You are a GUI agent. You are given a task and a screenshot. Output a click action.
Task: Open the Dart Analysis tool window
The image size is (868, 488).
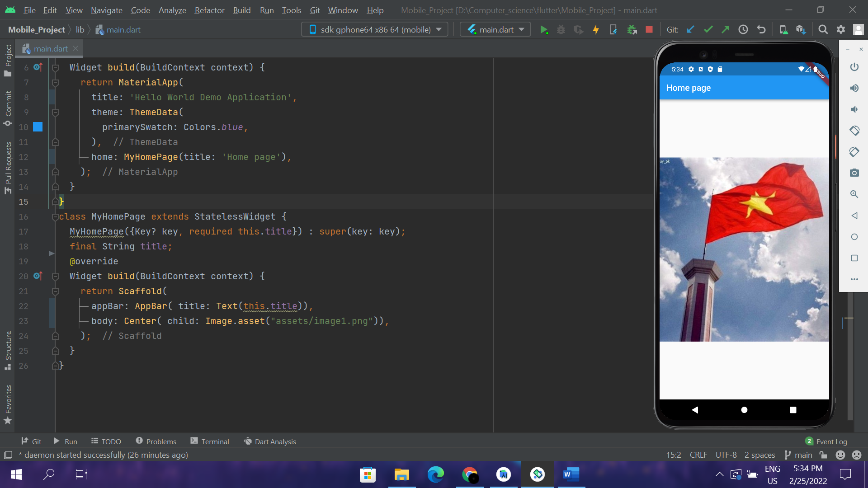click(x=270, y=441)
